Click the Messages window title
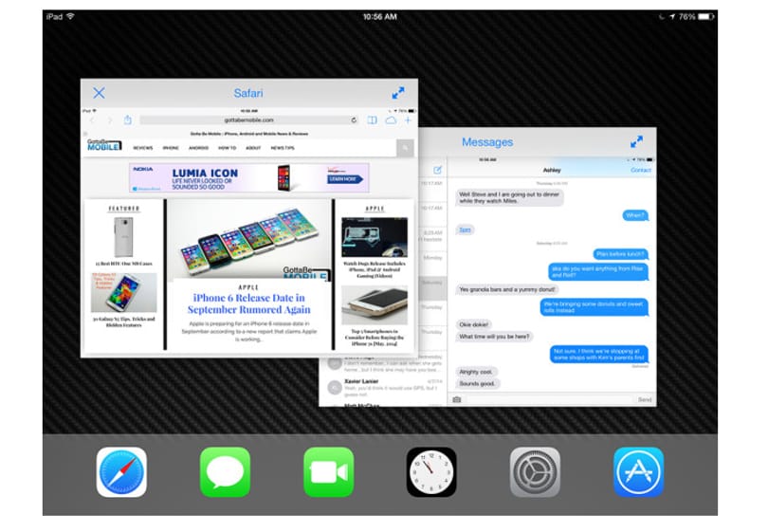The height and width of the screenshot is (532, 768). pos(487,142)
